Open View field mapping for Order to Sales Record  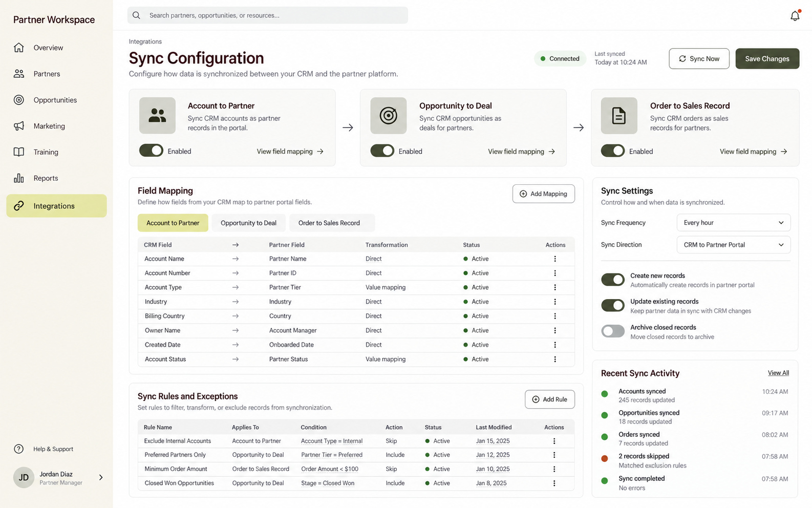click(753, 152)
